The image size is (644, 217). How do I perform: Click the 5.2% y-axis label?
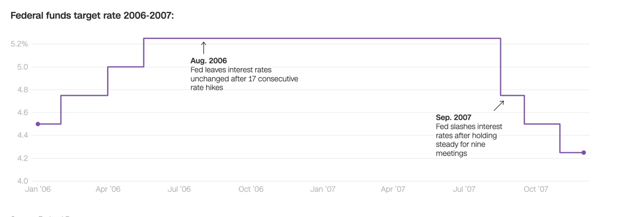[x=19, y=44]
